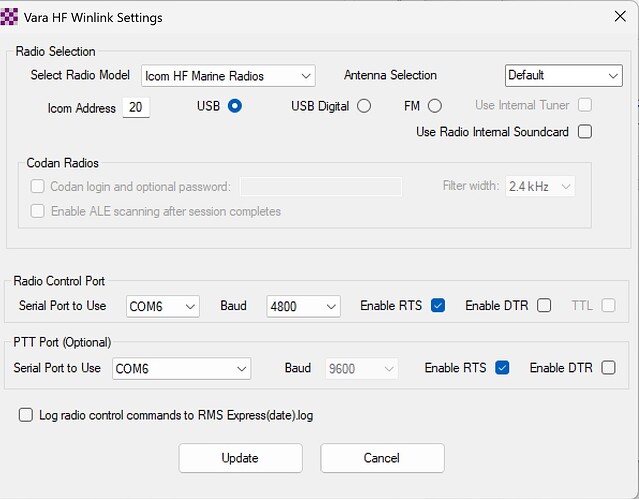
Task: Uncheck Enable RTS for Radio Control Port
Action: (438, 306)
